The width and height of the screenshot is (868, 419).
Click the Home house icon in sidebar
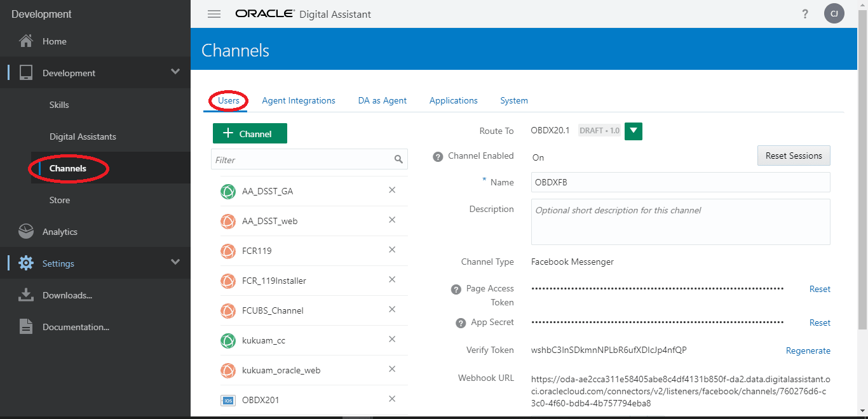26,41
